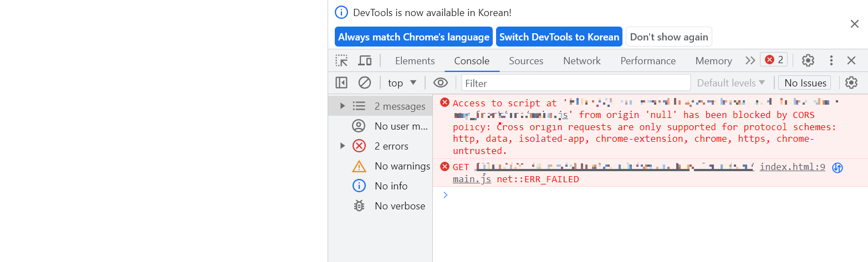868x262 pixels.
Task: Expand the 2 messages group
Action: (x=343, y=106)
